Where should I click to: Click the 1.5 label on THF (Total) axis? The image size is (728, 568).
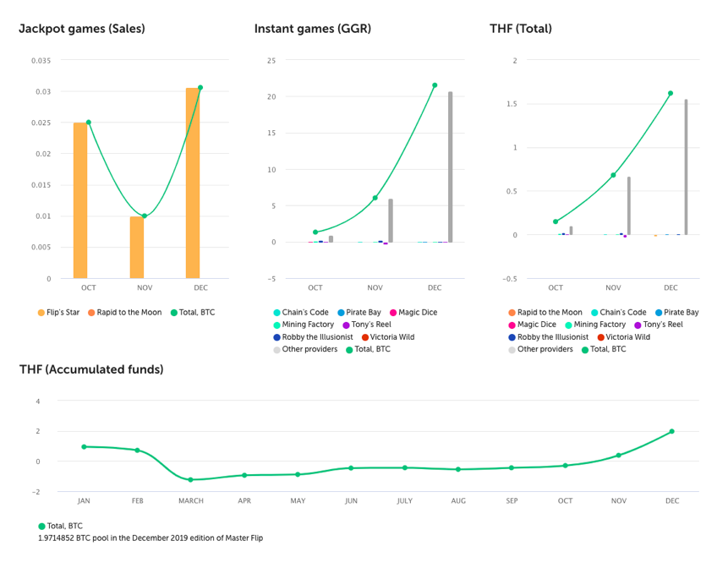pyautogui.click(x=512, y=104)
